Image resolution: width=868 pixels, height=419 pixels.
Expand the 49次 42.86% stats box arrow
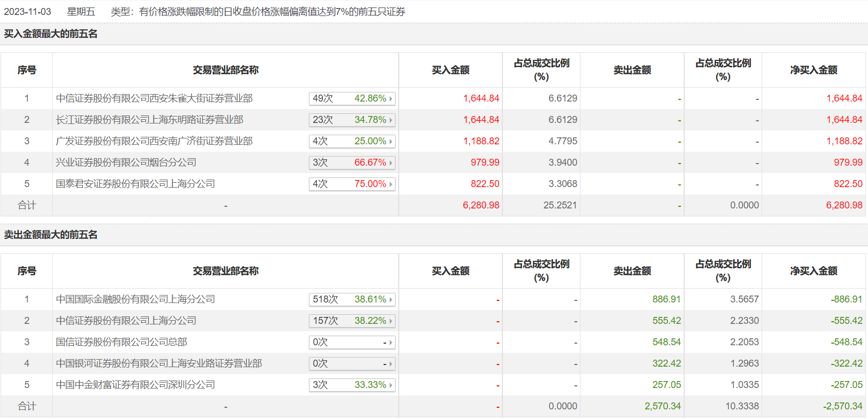click(391, 99)
